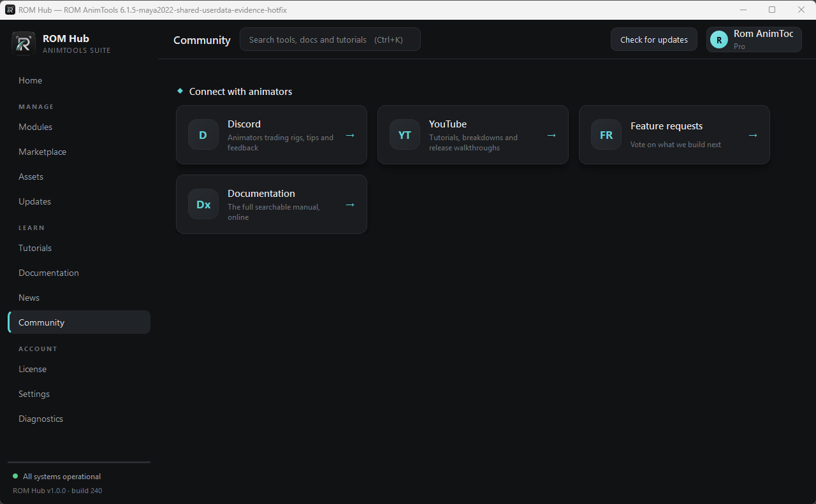Open the Updates page
Viewport: 816px width, 504px height.
click(x=79, y=201)
